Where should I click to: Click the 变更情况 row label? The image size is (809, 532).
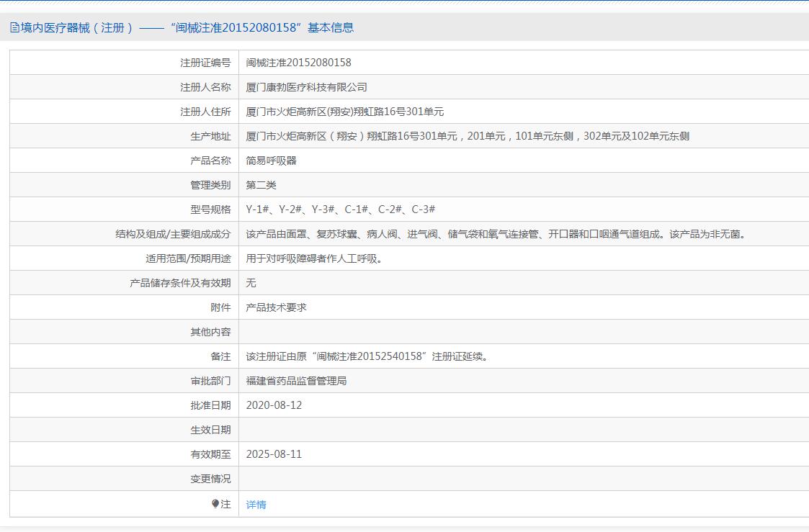tap(210, 479)
